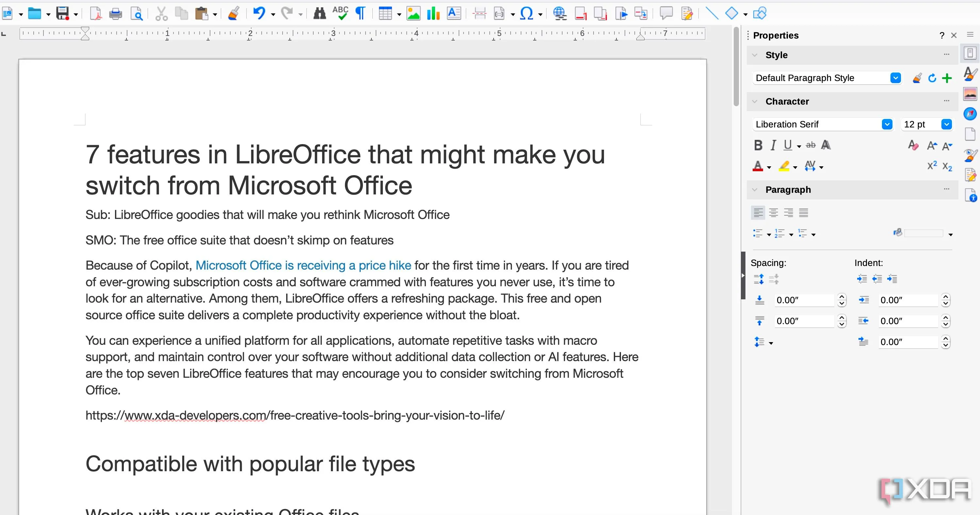980x515 pixels.
Task: Open Find and Replace binoculars icon
Action: click(x=319, y=14)
